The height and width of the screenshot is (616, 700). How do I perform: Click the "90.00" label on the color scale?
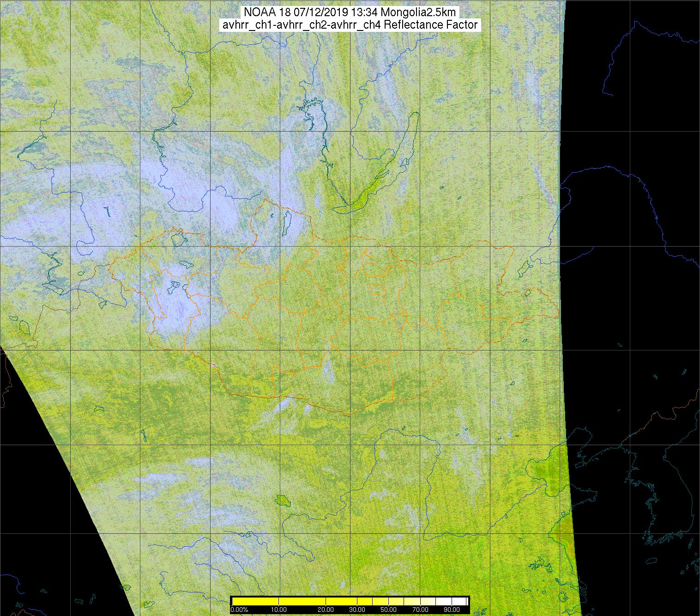tap(452, 610)
